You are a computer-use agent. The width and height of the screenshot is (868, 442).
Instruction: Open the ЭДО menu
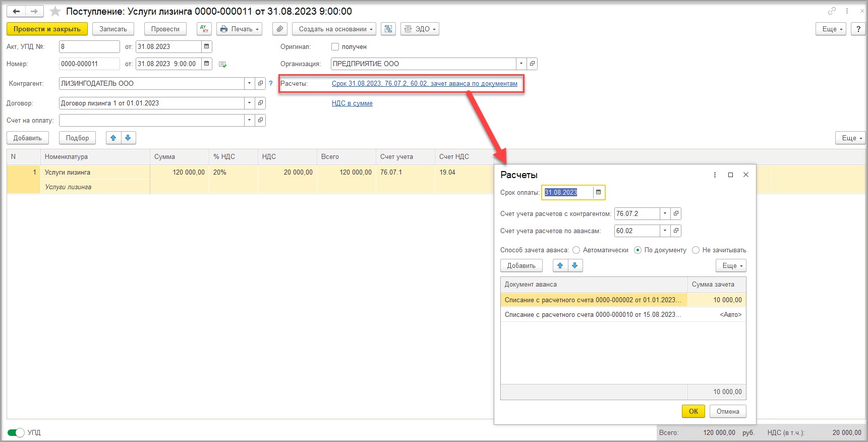420,29
